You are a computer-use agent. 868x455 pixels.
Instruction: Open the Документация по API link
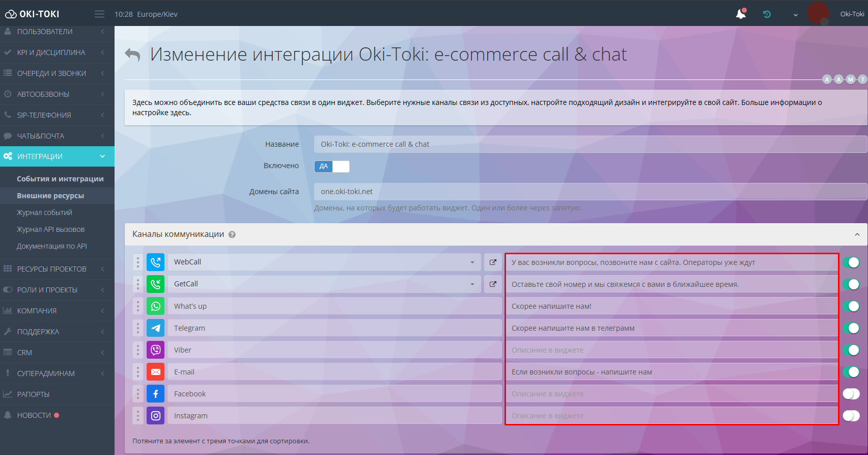(x=52, y=246)
